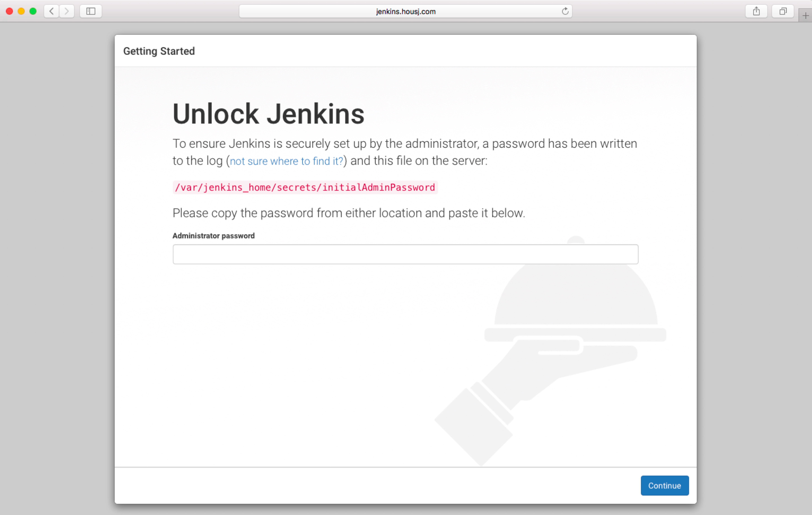
Task: Show the Safari sidebar
Action: [x=91, y=11]
